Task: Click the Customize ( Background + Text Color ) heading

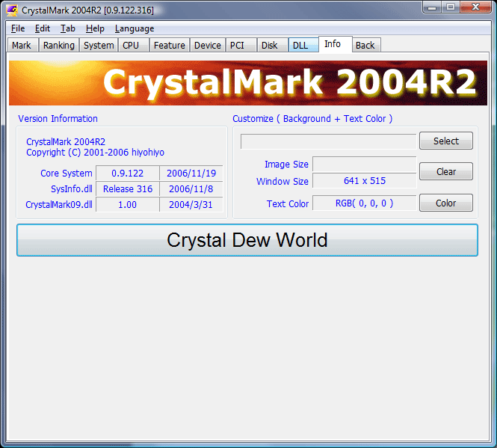Action: 312,119
